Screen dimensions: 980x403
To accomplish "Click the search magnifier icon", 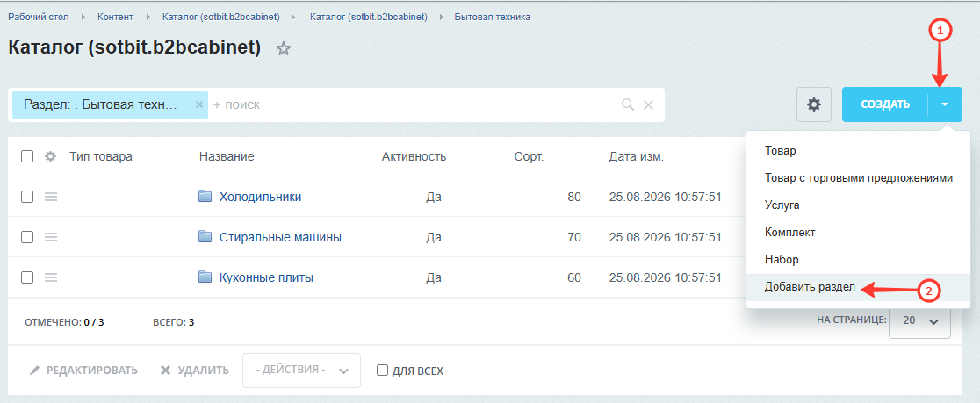I will point(628,104).
